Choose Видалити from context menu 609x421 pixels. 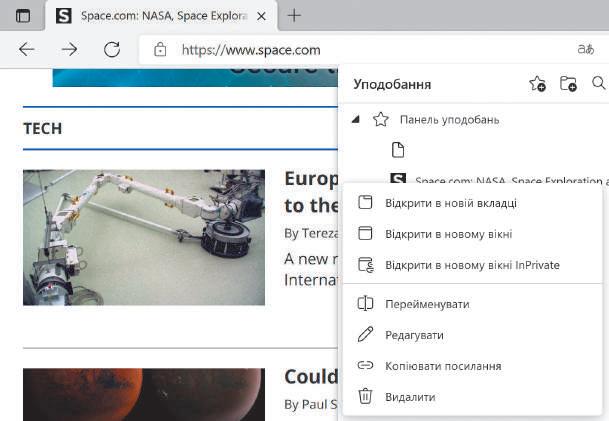473,397
